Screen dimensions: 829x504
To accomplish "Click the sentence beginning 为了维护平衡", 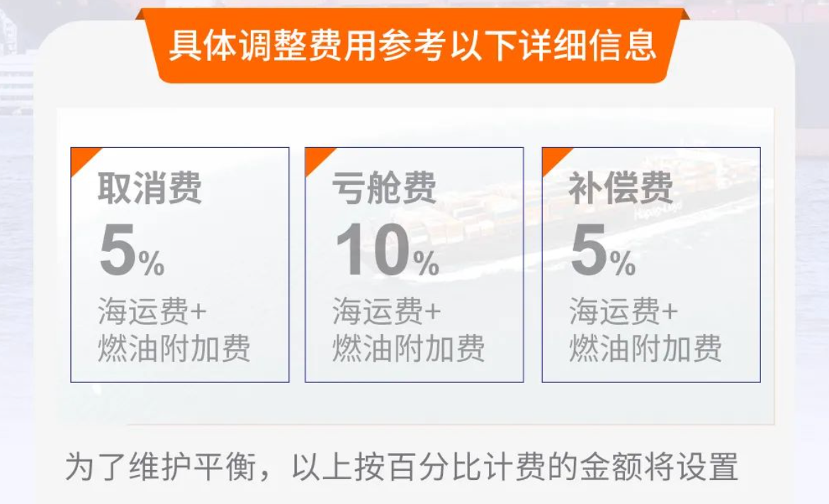I will coord(401,467).
